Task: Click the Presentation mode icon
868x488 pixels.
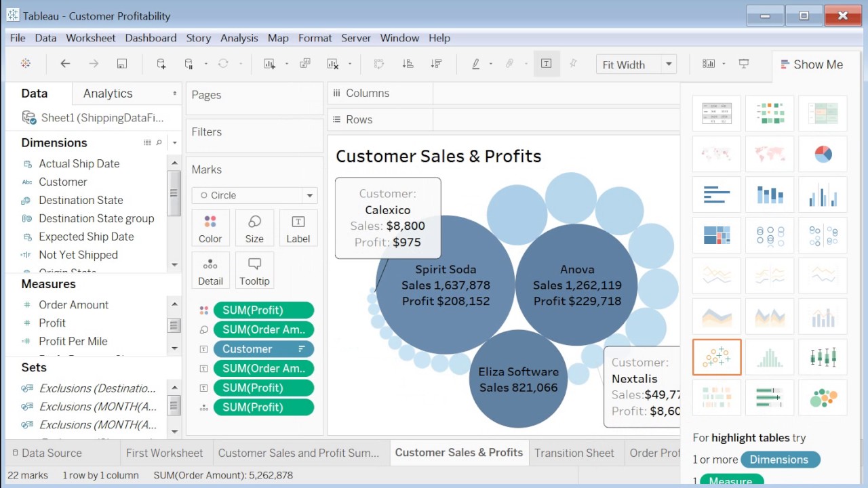Action: [x=744, y=64]
